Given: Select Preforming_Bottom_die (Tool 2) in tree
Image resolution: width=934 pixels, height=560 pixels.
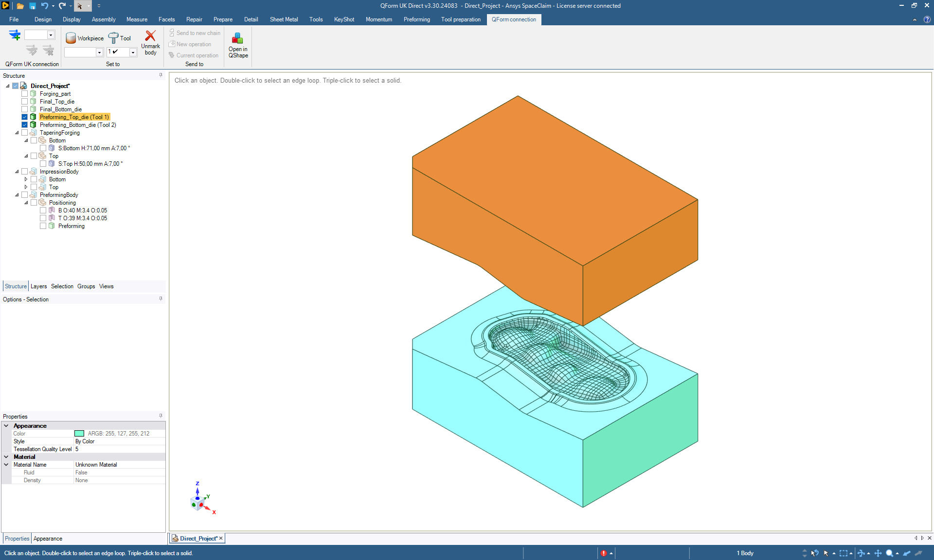Looking at the screenshot, I should [78, 125].
